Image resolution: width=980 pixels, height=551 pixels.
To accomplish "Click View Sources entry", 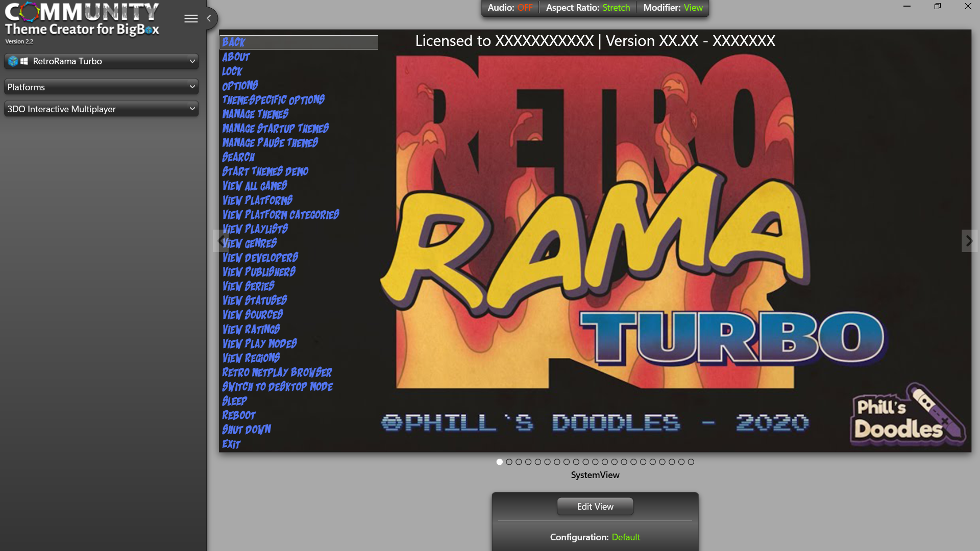I will tap(253, 314).
